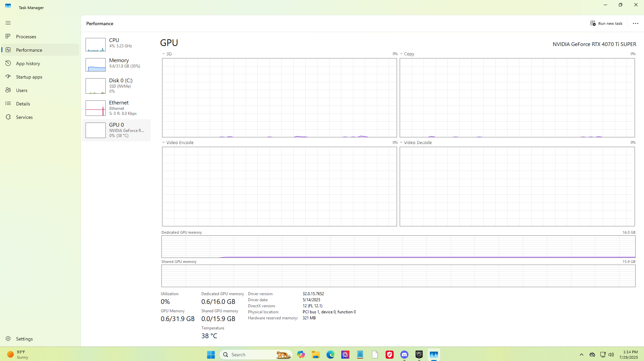Click the Settings gear icon

tap(8, 339)
